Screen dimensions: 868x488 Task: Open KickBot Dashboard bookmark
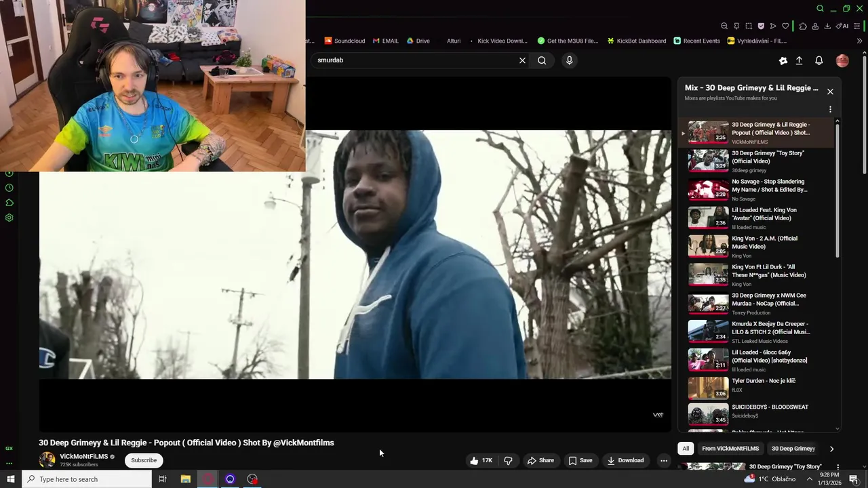tap(636, 41)
